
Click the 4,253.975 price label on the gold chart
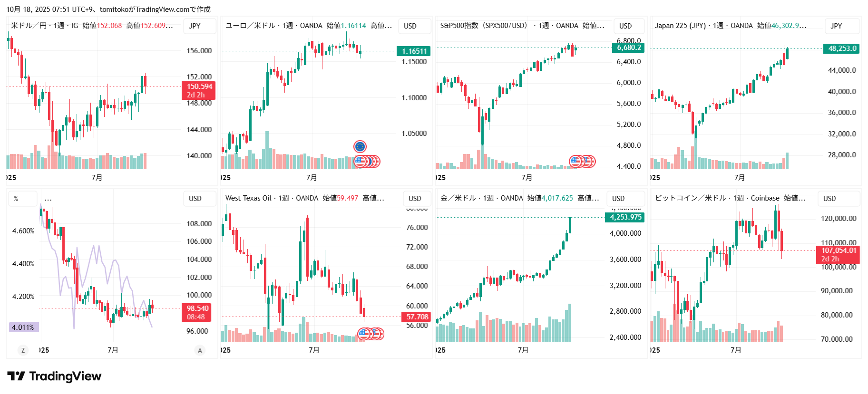click(625, 217)
